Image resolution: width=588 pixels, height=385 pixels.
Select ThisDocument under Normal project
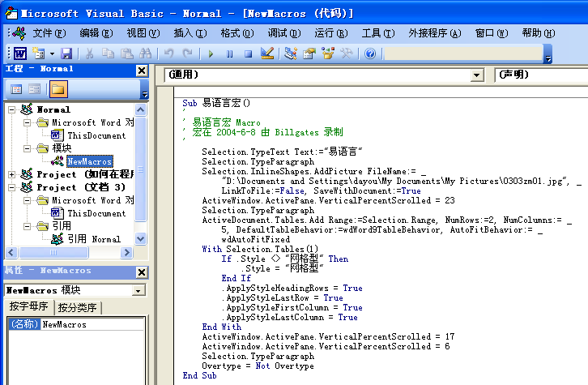pyautogui.click(x=96, y=135)
